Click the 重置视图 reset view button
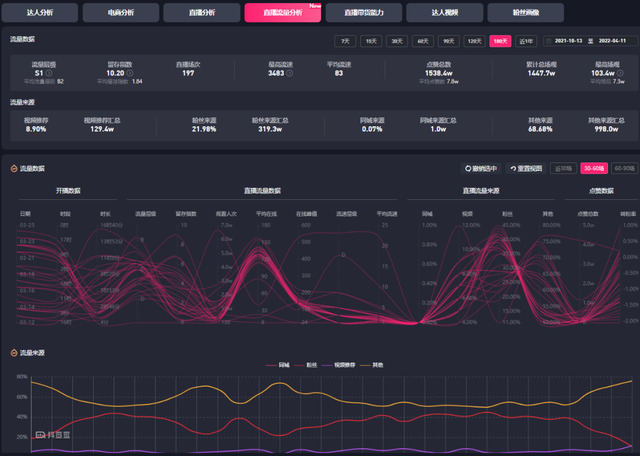 (526, 169)
